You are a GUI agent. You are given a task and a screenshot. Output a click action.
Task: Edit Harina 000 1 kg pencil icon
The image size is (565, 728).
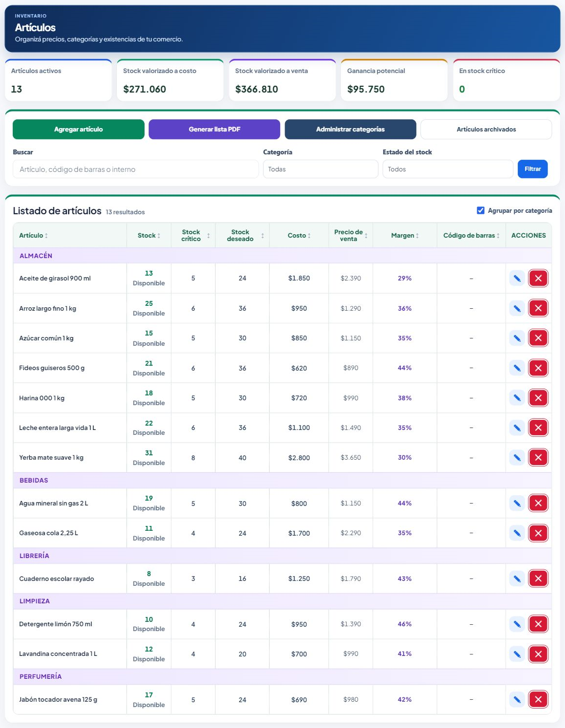tap(517, 398)
